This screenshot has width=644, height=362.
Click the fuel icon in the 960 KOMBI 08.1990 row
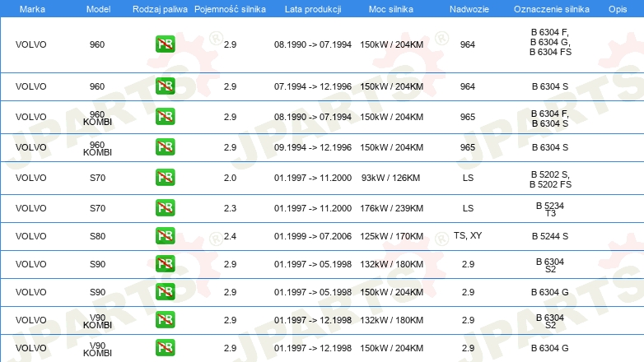point(165,117)
